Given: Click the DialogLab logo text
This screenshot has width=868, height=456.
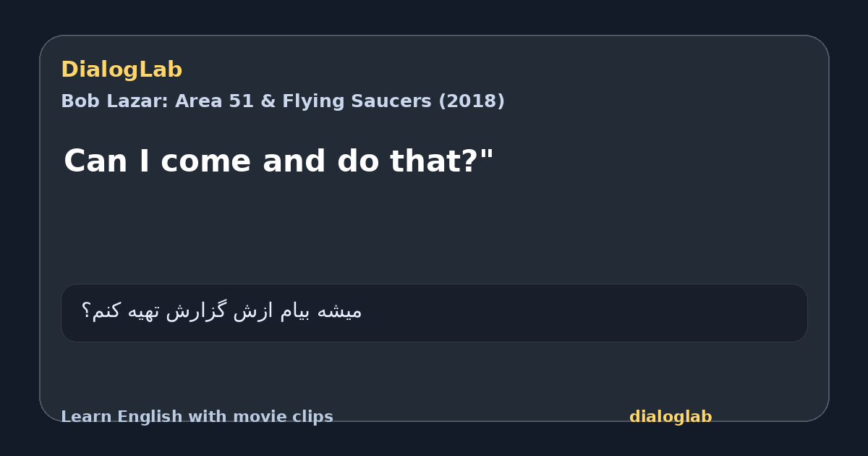Looking at the screenshot, I should coord(122,70).
